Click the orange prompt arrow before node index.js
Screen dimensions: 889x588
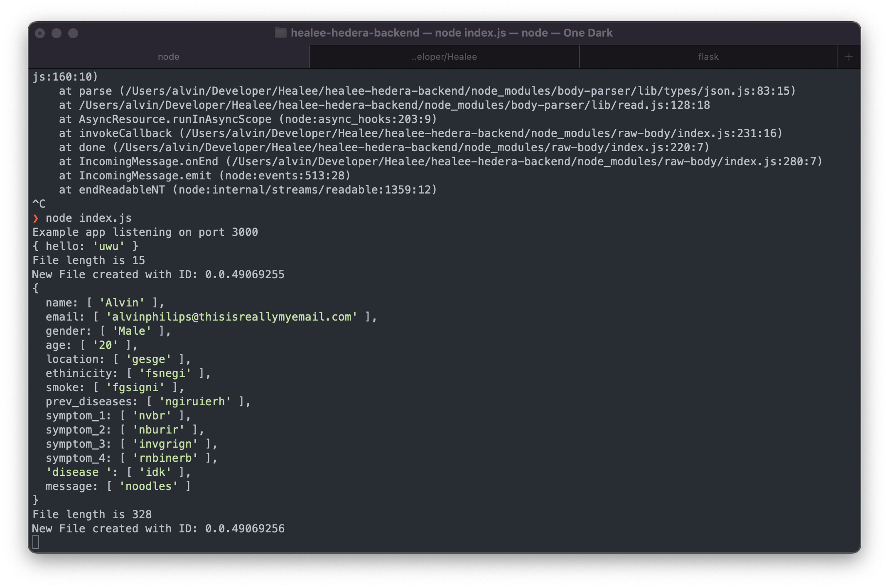coord(36,218)
